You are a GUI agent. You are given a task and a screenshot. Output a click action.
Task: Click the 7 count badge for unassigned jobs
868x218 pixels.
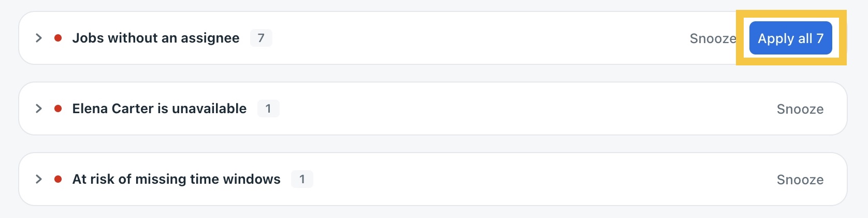(261, 38)
